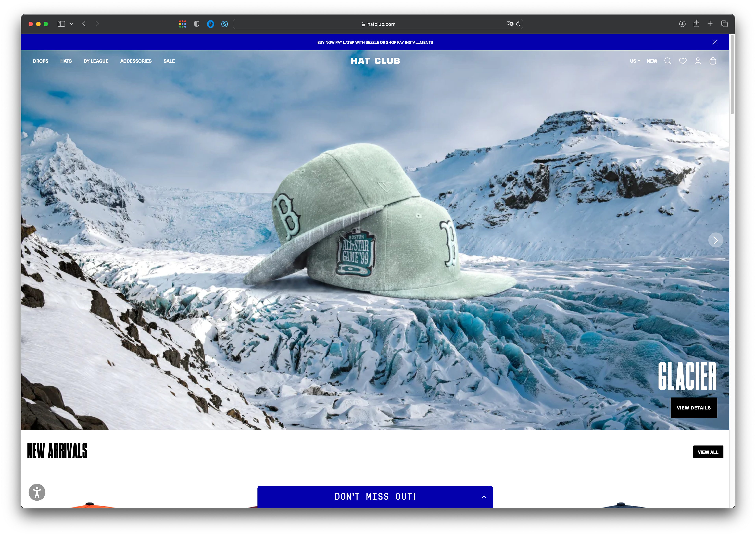
Task: Open the shopping bag cart icon
Action: coord(713,61)
